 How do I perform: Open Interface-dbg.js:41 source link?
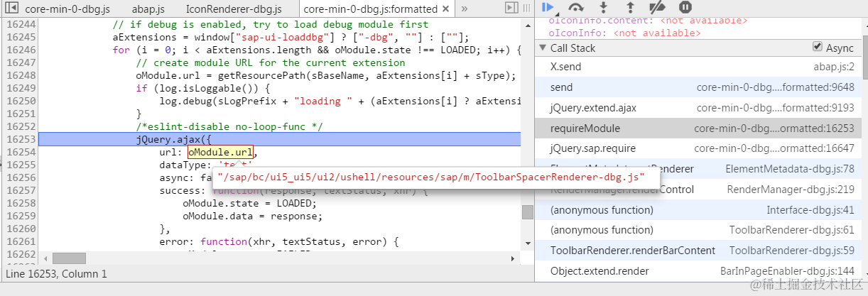pyautogui.click(x=810, y=210)
